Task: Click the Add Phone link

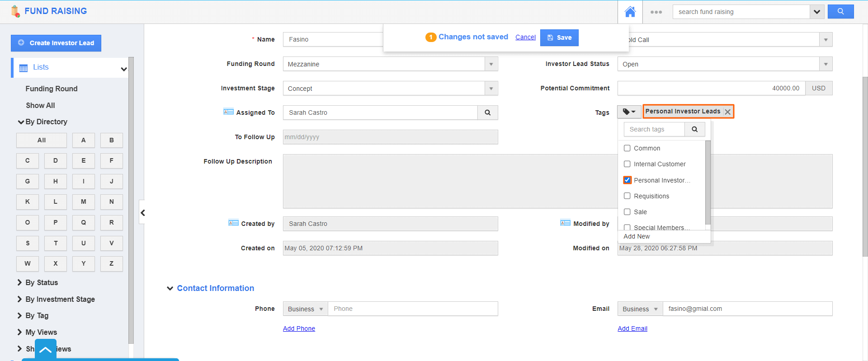Action: (x=299, y=328)
